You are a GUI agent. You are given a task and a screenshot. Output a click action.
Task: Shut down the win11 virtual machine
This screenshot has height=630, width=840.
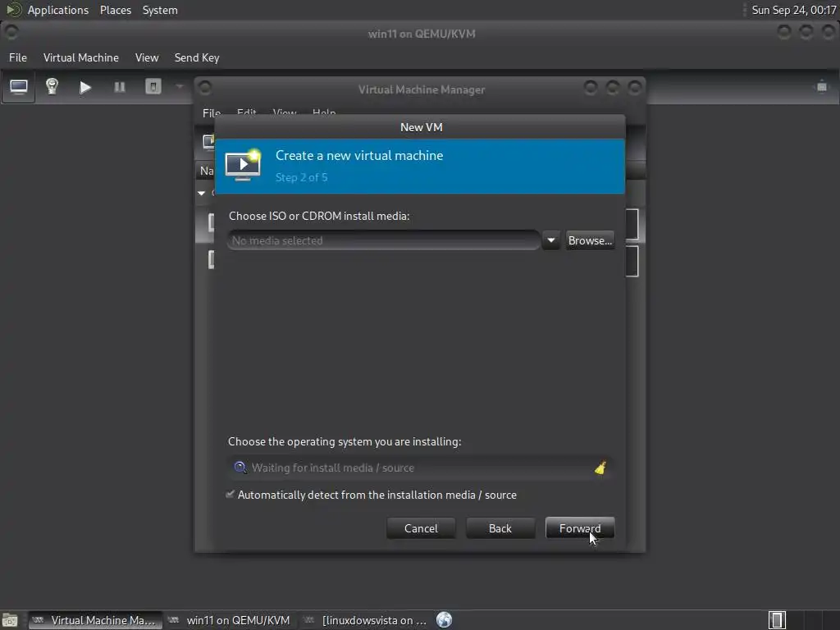[153, 86]
